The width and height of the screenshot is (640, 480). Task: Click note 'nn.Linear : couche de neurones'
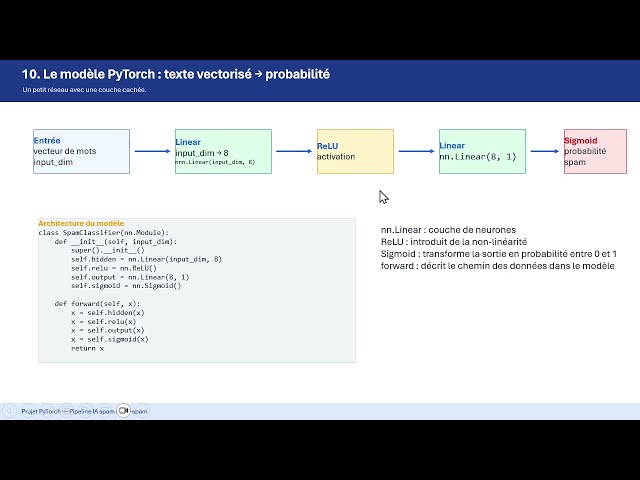(x=448, y=230)
